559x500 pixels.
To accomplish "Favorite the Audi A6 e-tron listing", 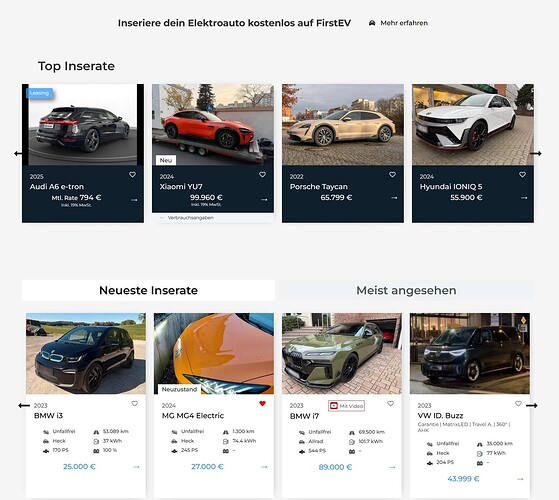I will pos(132,175).
